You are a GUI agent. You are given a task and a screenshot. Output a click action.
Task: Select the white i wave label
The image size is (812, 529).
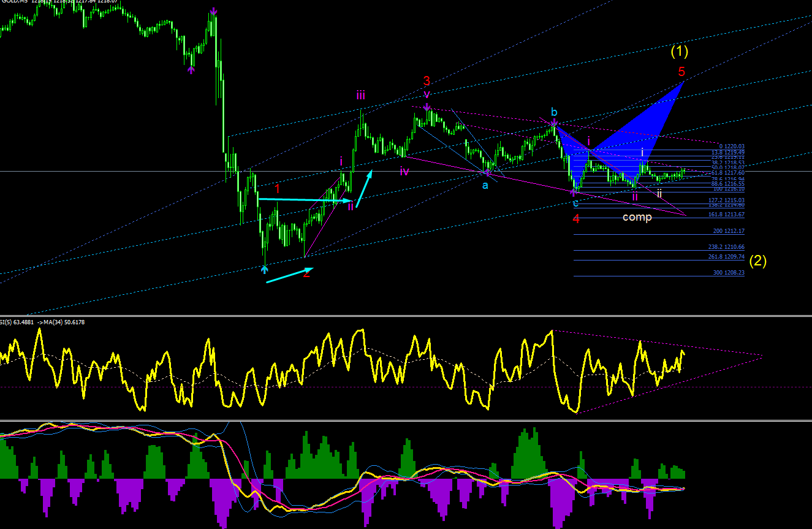[x=642, y=152]
